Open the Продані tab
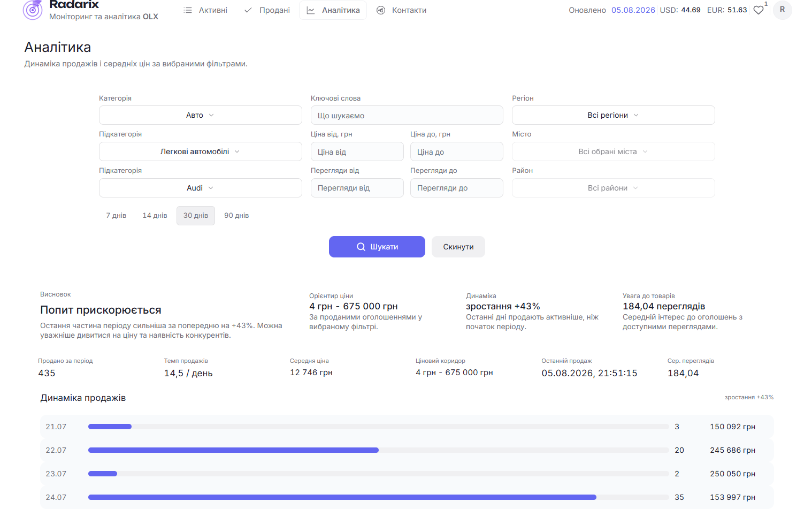Image resolution: width=812 pixels, height=509 pixels. click(267, 10)
